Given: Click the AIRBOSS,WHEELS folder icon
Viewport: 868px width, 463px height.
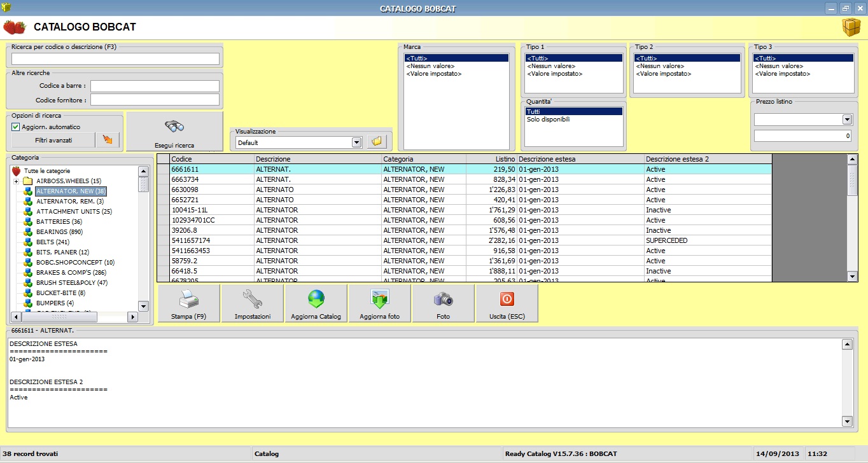Looking at the screenshot, I should click(x=28, y=181).
